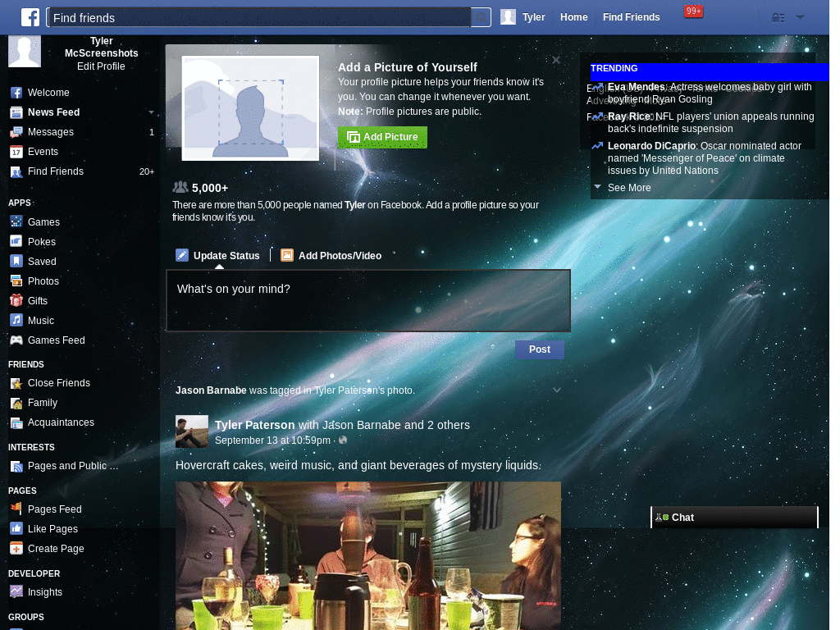Click the search magnifier button

click(x=481, y=18)
